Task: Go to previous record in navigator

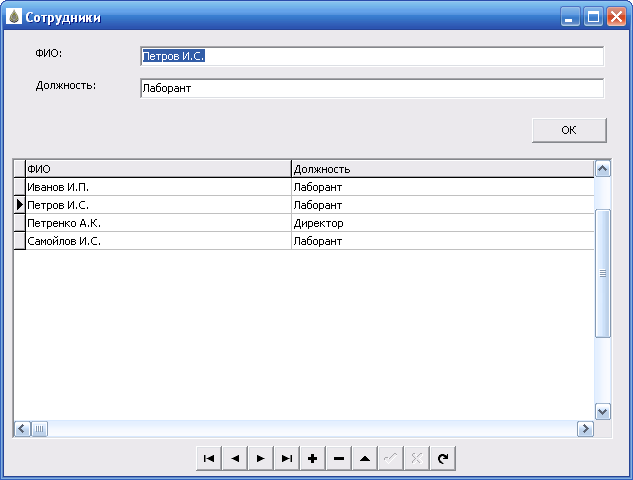Action: point(234,458)
